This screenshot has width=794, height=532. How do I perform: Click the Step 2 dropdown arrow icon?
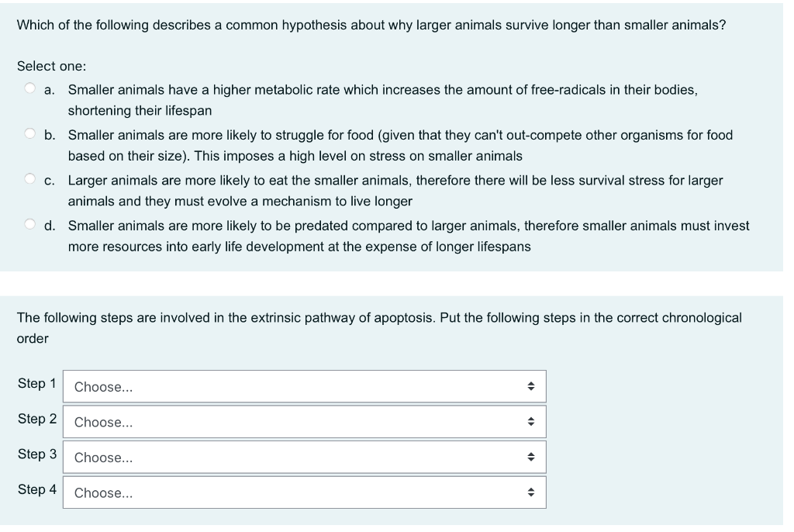(x=530, y=421)
